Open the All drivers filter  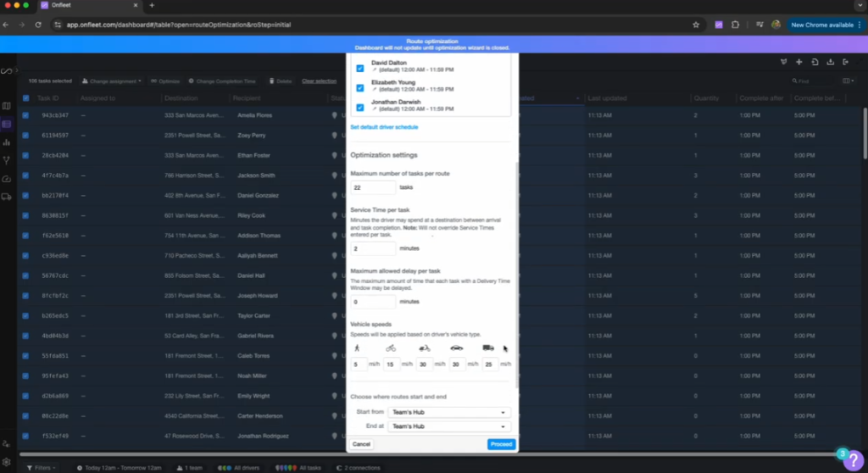coord(238,468)
